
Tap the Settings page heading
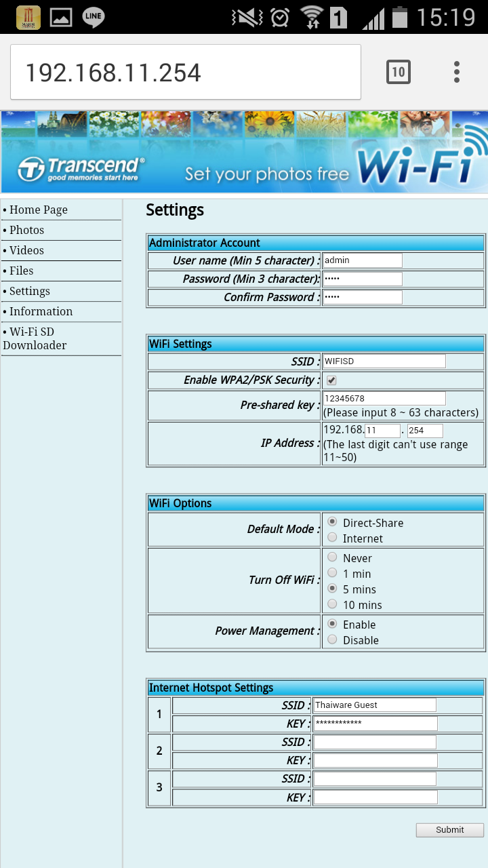coord(175,210)
